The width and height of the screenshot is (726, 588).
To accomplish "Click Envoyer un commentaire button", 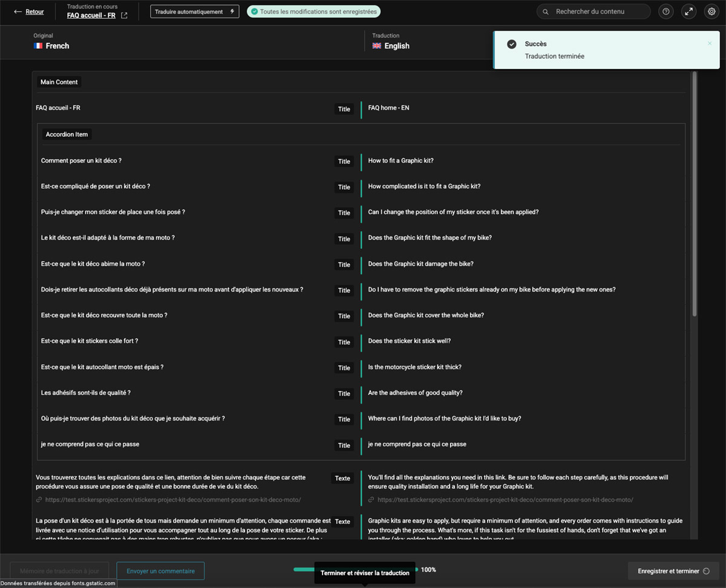I will (x=160, y=571).
